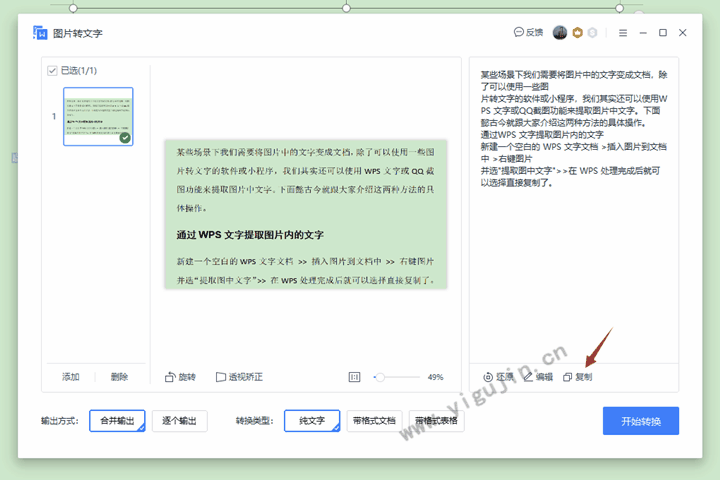Click the 图片转文字 window title

[78, 33]
